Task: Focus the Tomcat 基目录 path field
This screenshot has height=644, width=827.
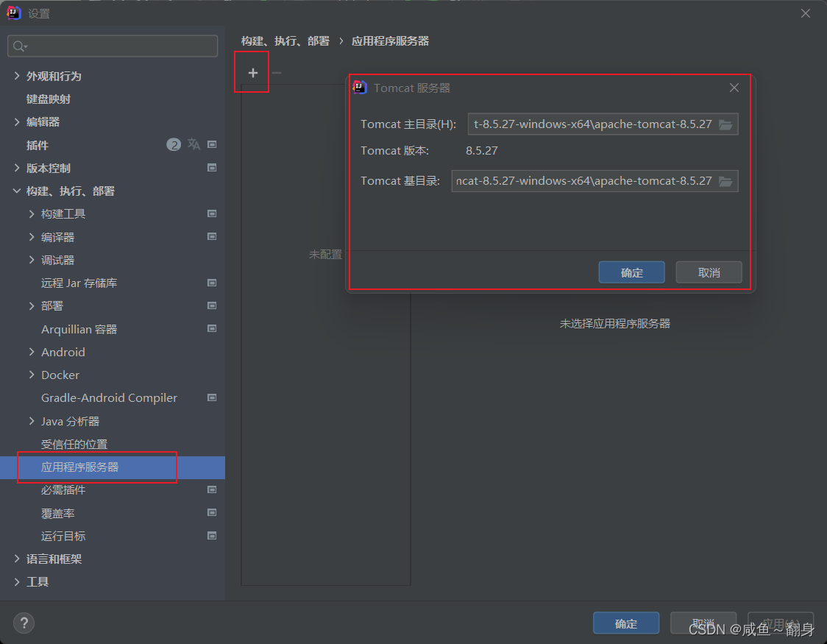Action: point(594,181)
